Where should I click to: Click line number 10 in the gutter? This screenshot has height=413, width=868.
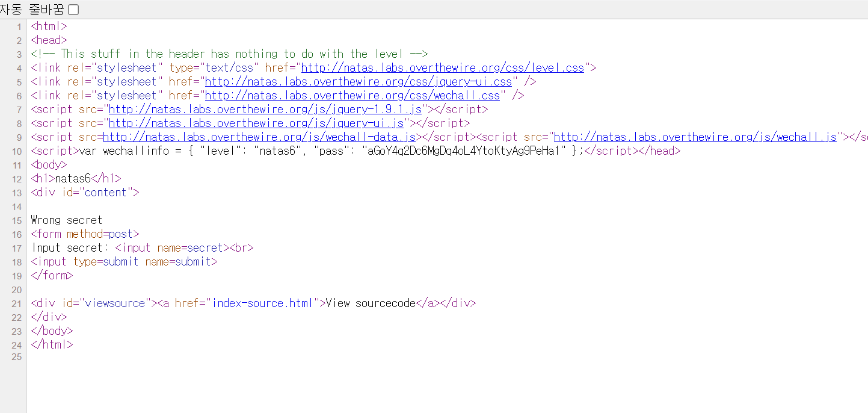[x=16, y=151]
